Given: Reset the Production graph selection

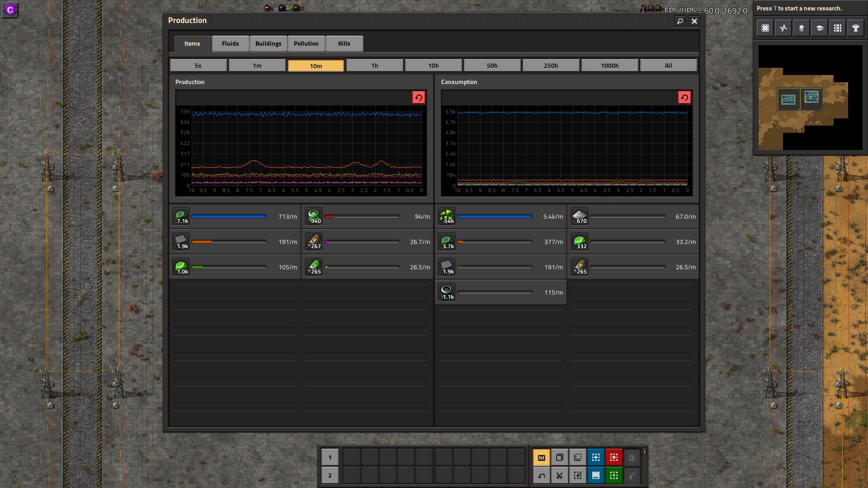Looking at the screenshot, I should (418, 98).
